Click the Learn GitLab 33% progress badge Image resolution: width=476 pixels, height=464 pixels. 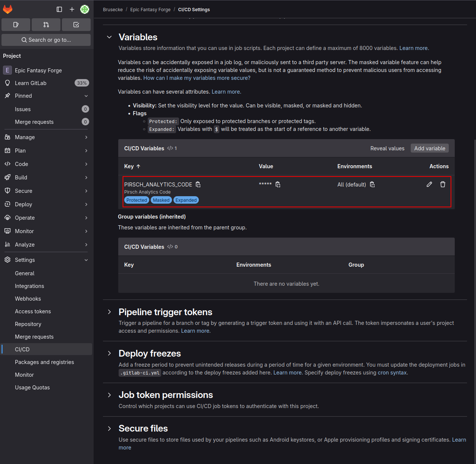point(82,83)
